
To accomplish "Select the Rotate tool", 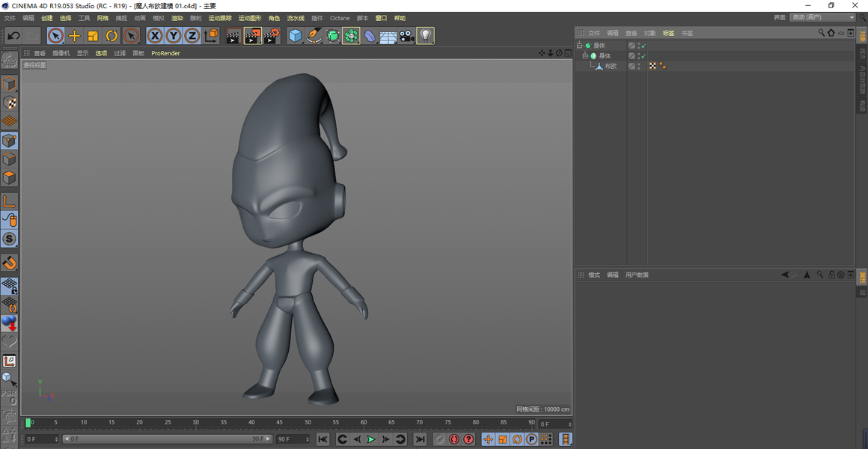I will (x=111, y=36).
